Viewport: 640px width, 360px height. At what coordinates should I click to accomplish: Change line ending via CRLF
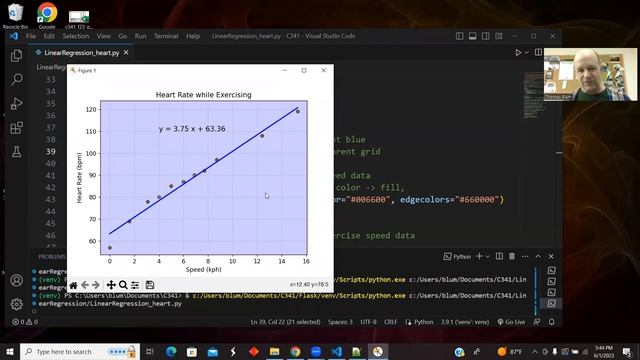[391, 322]
